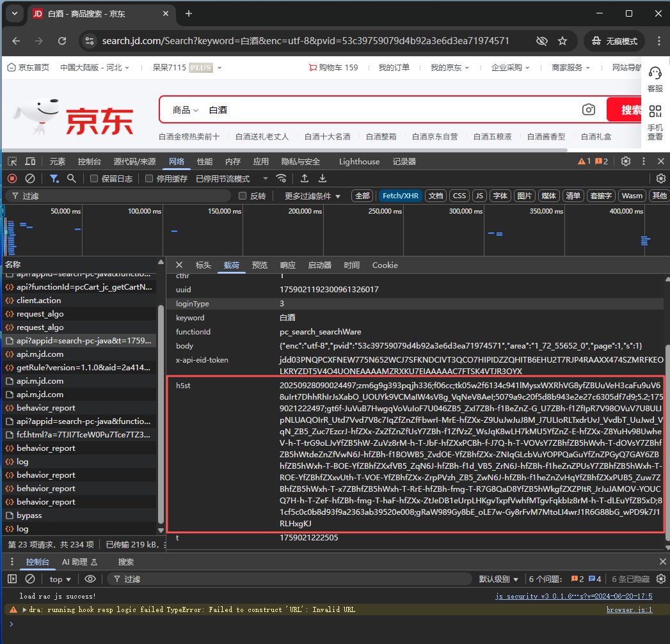Open the Cookie tab
This screenshot has width=670, height=644.
click(x=385, y=265)
